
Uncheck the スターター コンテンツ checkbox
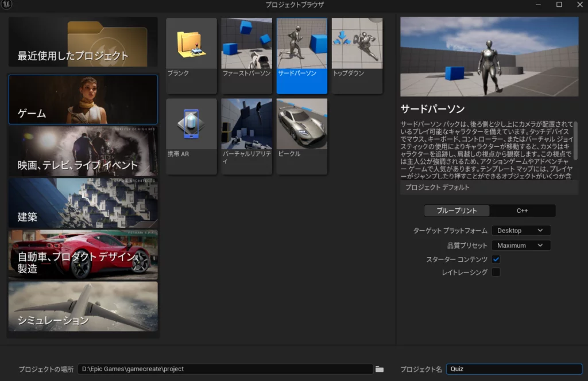(496, 259)
